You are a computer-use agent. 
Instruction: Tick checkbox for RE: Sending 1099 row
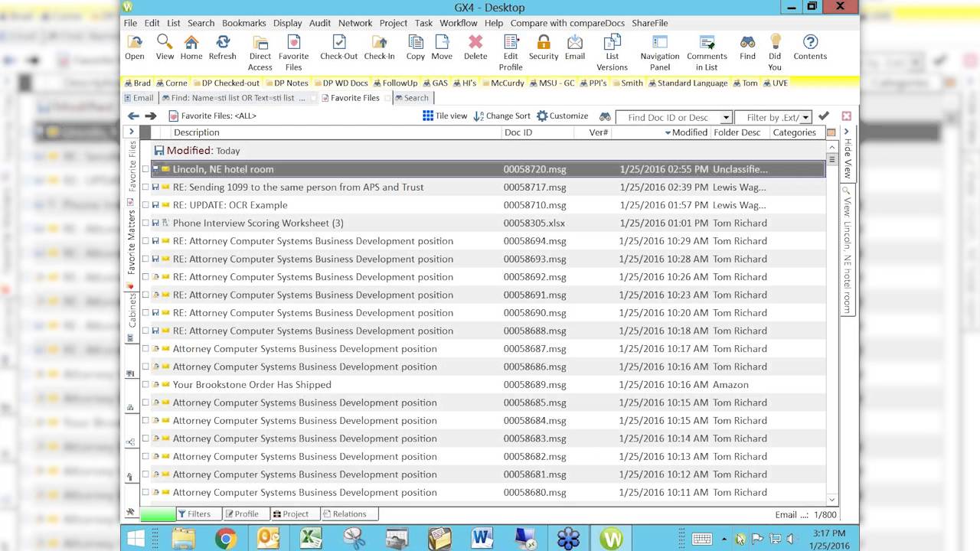pos(145,187)
